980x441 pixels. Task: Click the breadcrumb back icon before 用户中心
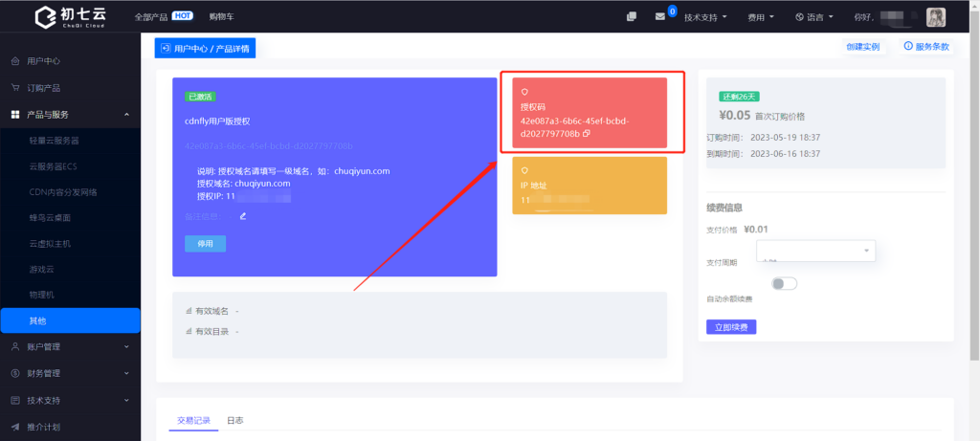[x=166, y=48]
